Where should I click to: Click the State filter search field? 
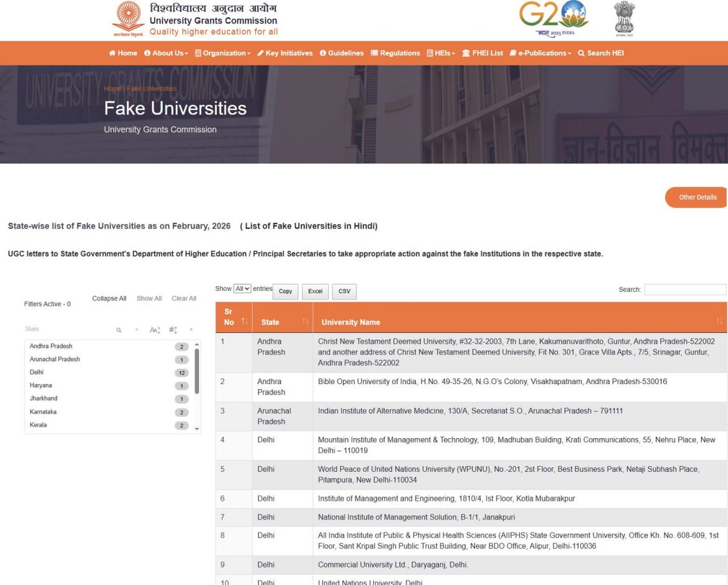click(67, 329)
